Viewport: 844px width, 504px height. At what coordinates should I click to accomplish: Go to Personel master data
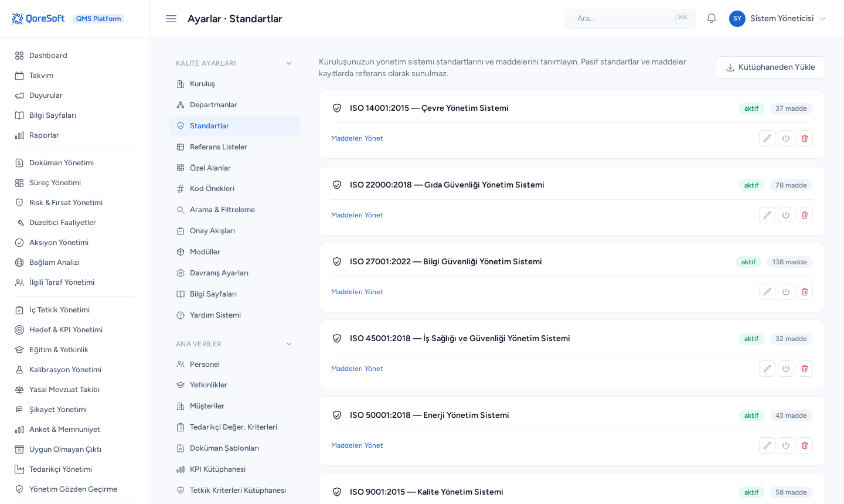234,365
